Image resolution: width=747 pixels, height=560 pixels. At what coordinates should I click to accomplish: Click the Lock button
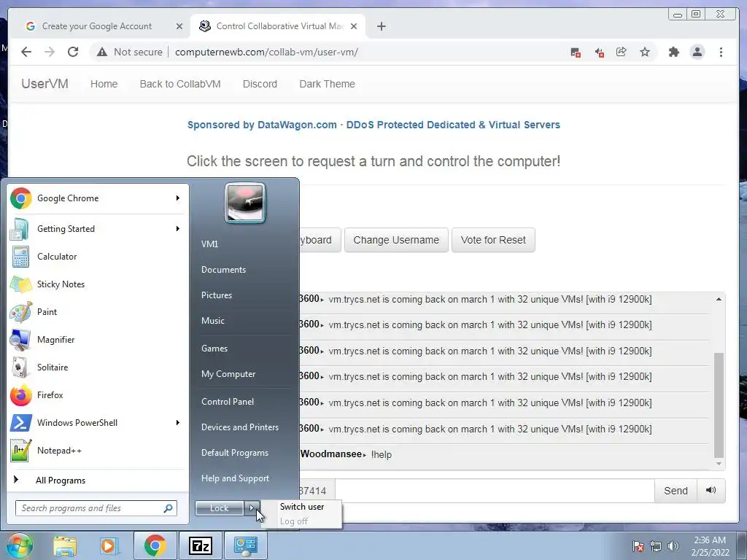click(x=219, y=508)
